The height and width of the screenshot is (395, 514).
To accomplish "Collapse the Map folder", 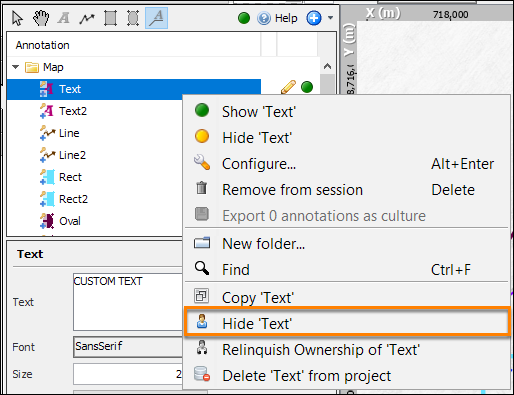I will coord(15,67).
